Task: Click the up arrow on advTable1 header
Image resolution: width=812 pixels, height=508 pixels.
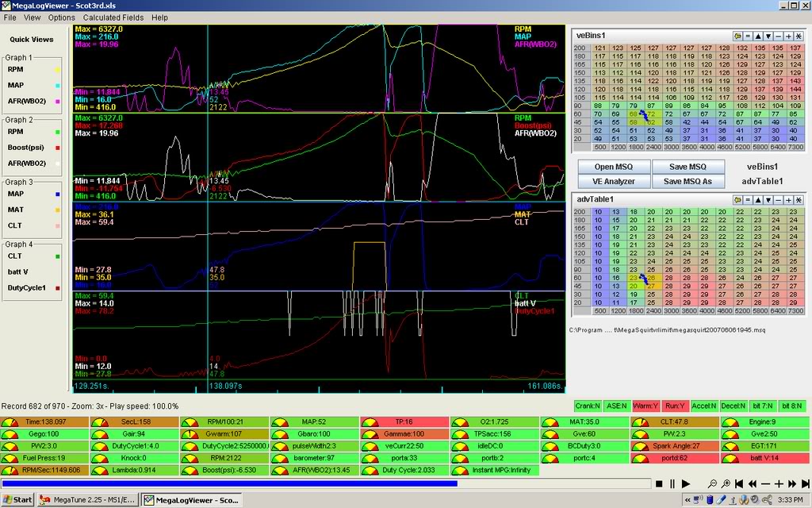Action: coord(758,200)
